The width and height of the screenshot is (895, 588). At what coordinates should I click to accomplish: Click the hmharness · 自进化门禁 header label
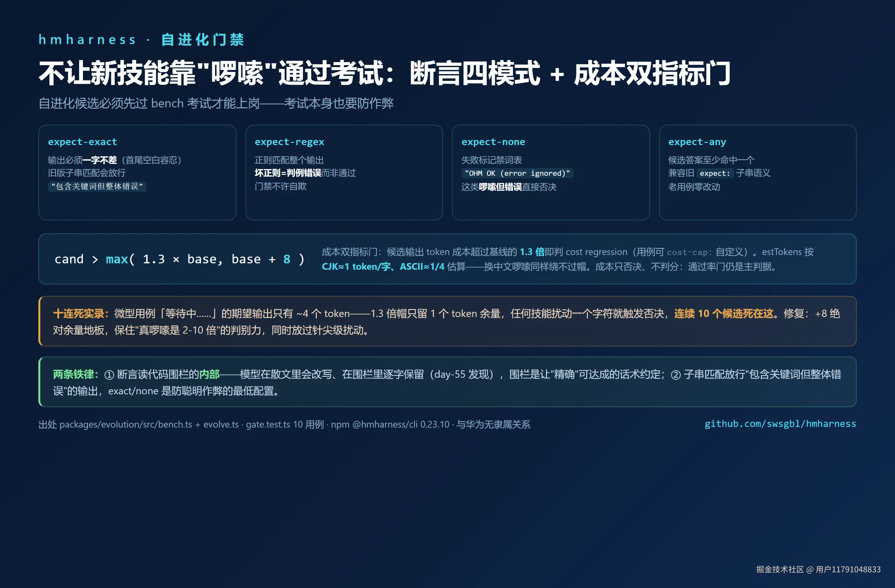(141, 40)
